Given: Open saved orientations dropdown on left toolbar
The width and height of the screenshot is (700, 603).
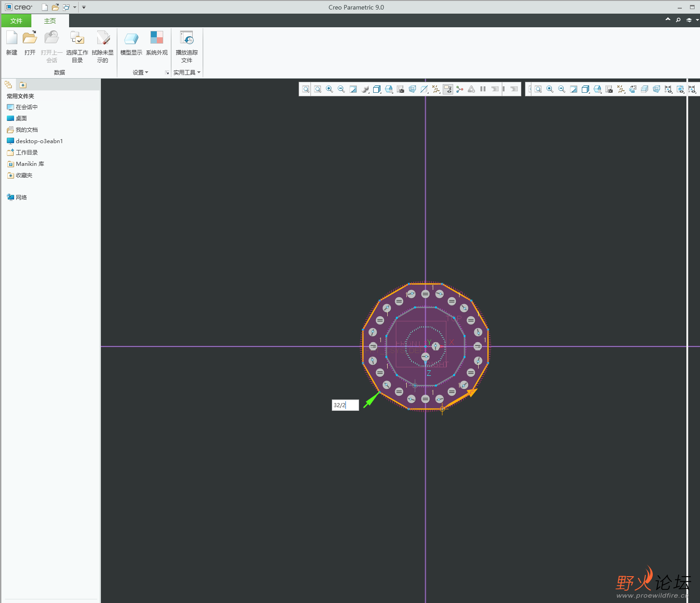Looking at the screenshot, I should point(389,89).
